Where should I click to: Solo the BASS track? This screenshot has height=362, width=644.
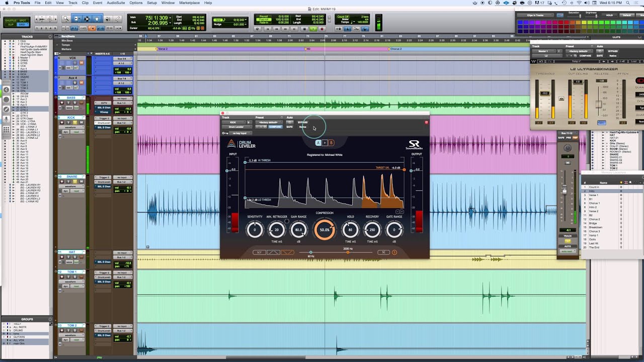coord(74,103)
